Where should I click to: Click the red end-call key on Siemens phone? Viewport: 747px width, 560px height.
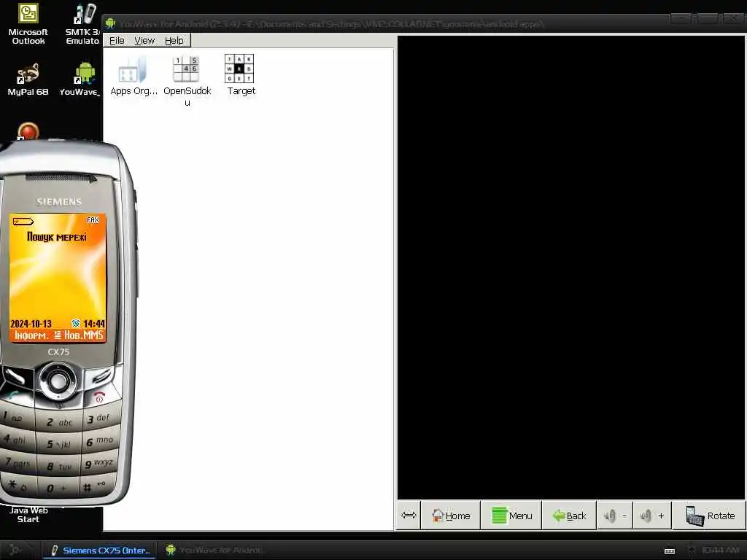coord(98,396)
